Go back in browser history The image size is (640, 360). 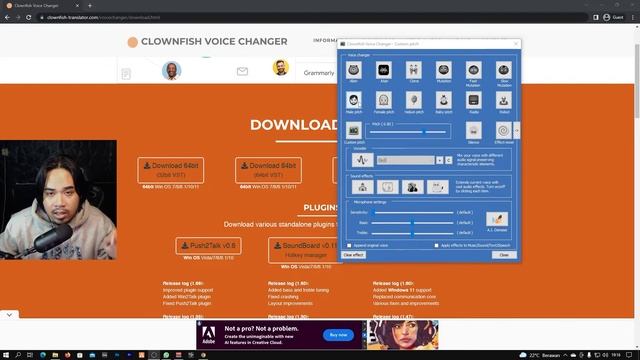pos(7,18)
